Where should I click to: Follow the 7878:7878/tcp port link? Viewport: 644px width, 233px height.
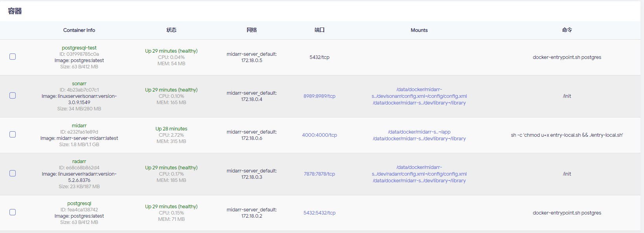point(319,174)
